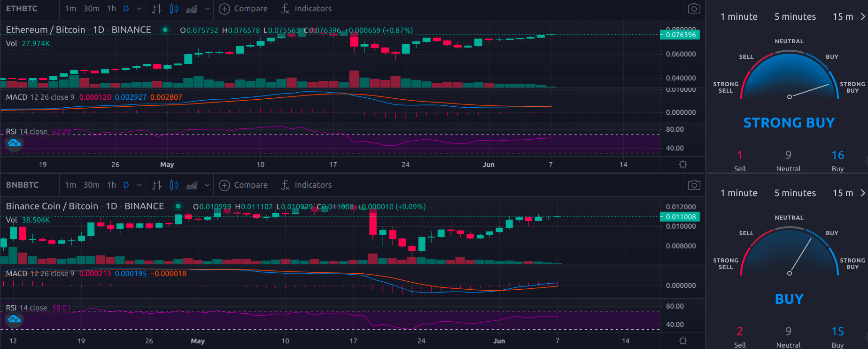Click BNBBTC Vol 38.506K label
This screenshot has height=349, width=868.
coord(28,220)
